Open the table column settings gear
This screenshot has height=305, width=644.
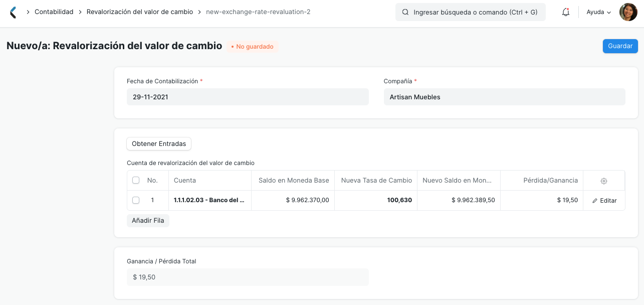click(603, 181)
